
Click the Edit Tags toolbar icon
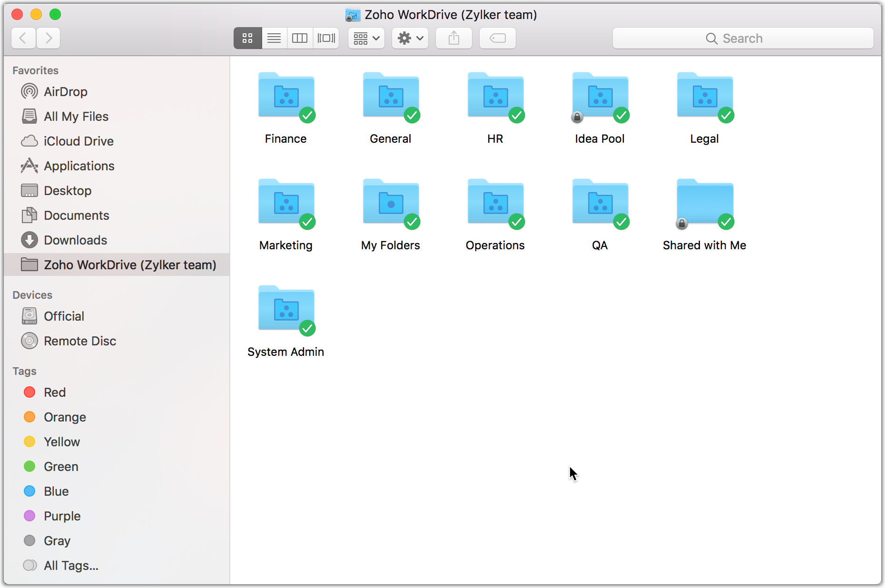click(498, 38)
